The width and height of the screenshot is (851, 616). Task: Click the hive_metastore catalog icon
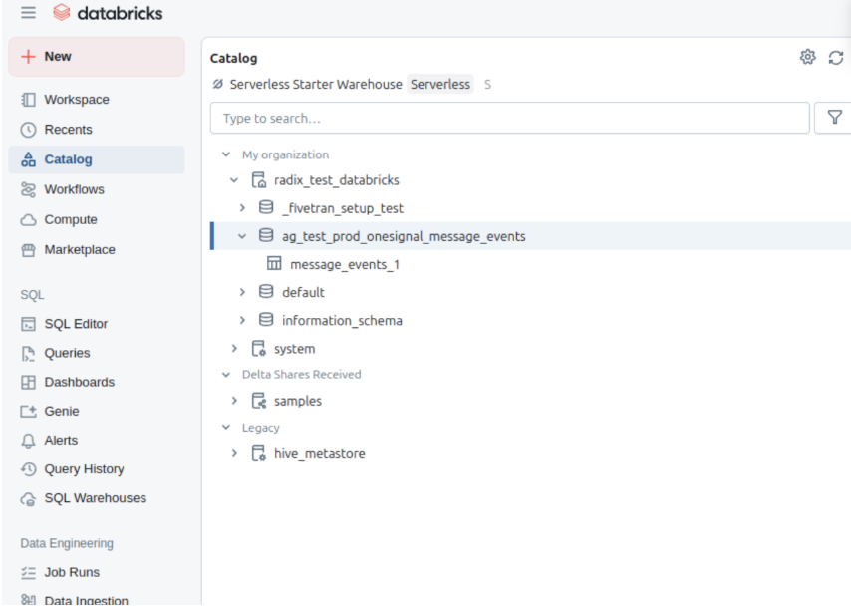pyautogui.click(x=259, y=453)
